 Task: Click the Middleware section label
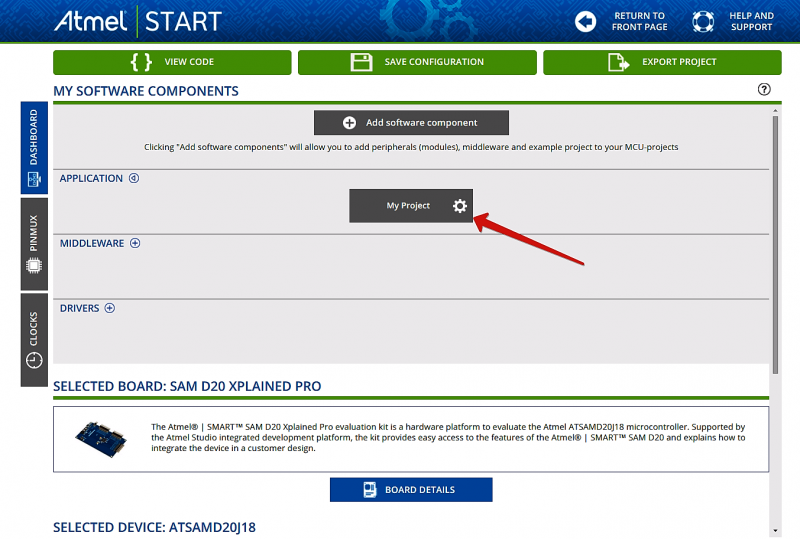(92, 243)
